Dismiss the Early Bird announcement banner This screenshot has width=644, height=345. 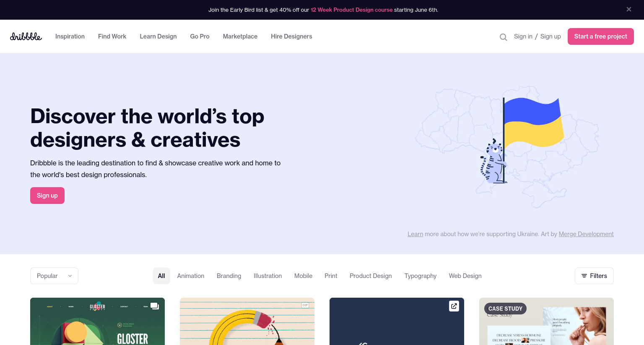point(628,9)
